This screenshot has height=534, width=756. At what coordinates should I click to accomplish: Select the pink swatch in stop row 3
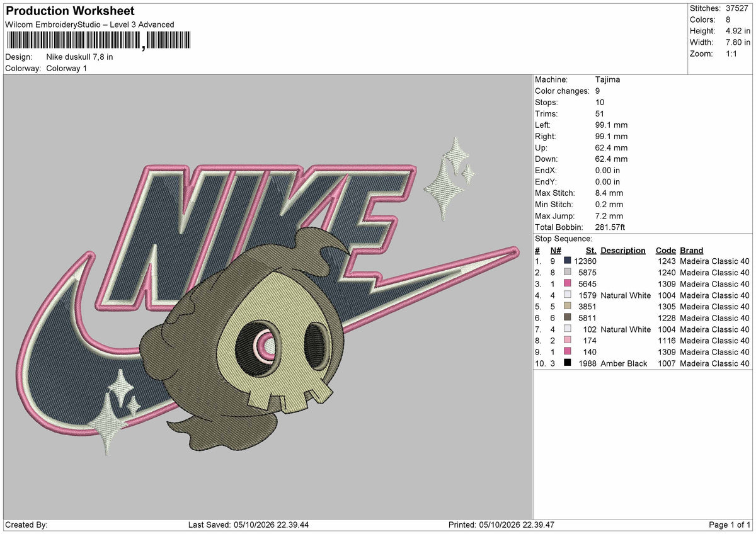pyautogui.click(x=568, y=284)
